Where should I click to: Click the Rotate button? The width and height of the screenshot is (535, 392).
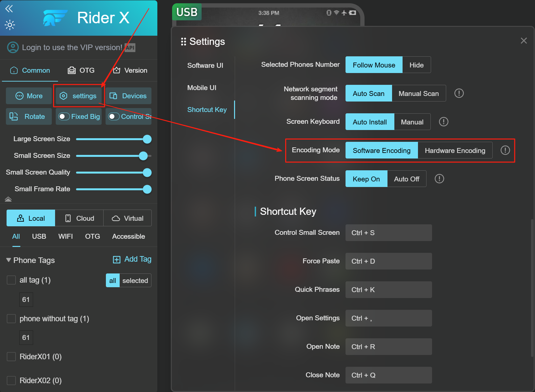29,117
